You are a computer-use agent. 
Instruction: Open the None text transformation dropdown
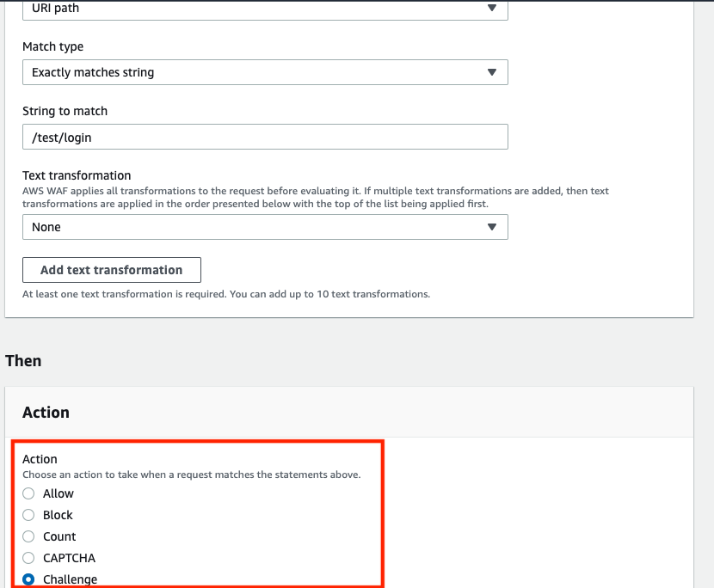[x=265, y=227]
